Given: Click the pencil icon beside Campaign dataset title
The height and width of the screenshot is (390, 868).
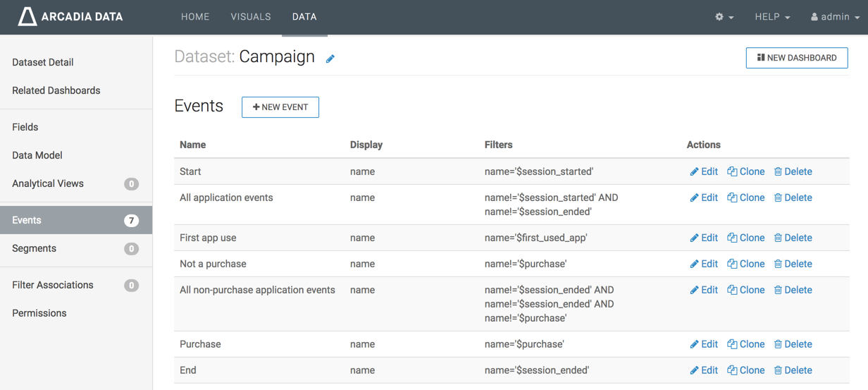Looking at the screenshot, I should [330, 59].
